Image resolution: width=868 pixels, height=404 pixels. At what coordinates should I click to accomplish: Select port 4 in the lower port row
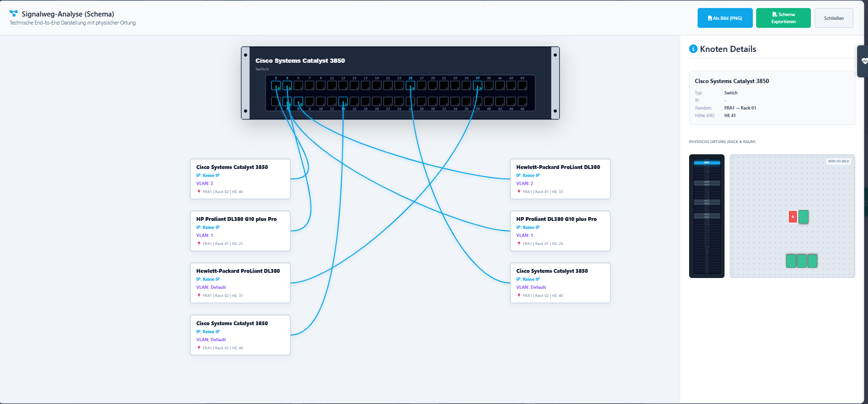pyautogui.click(x=287, y=101)
